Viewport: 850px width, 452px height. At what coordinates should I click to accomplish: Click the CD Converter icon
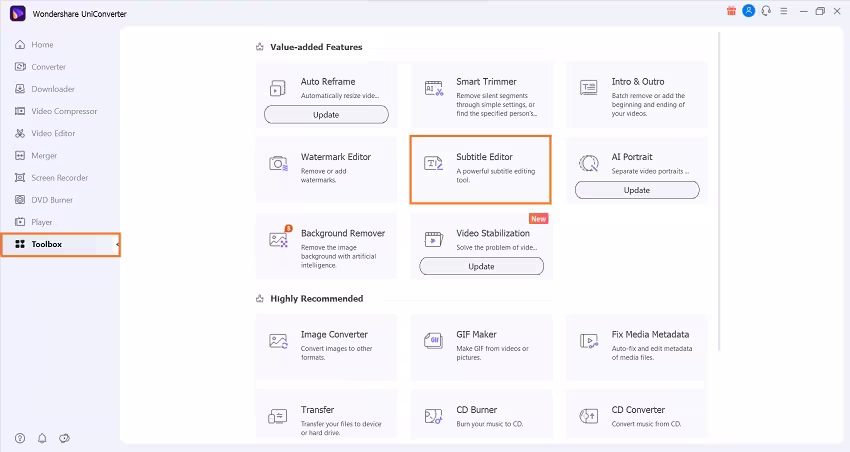(x=589, y=416)
